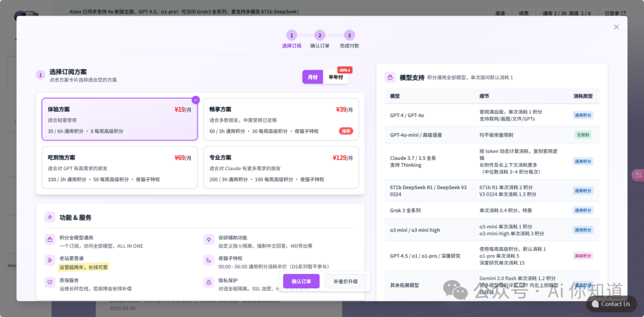
Task: Close the subscription dialog with the X
Action: point(616,27)
